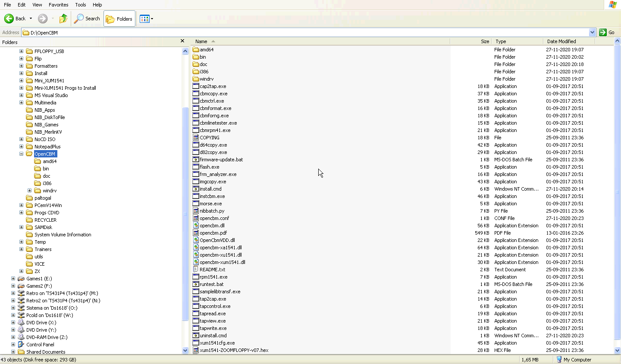
Task: Select Retro on 'TS431P4' (M:) network drive icon
Action: tap(21, 293)
